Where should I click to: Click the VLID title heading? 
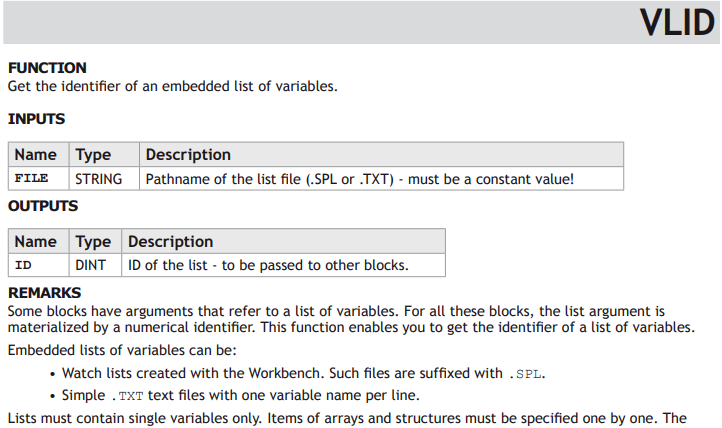tap(677, 23)
